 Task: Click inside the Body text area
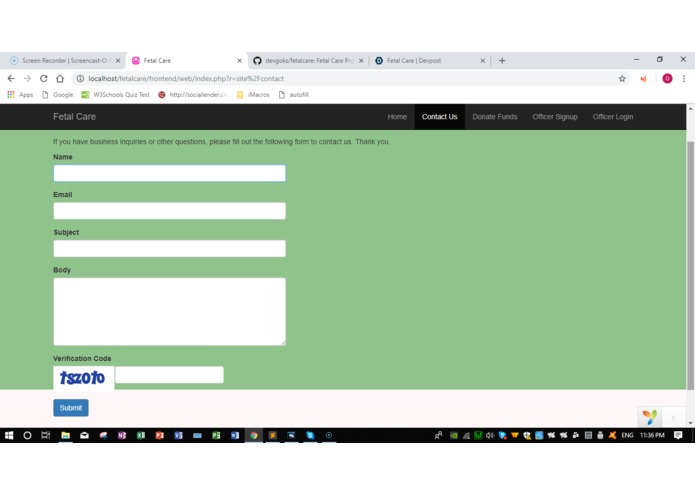(169, 311)
